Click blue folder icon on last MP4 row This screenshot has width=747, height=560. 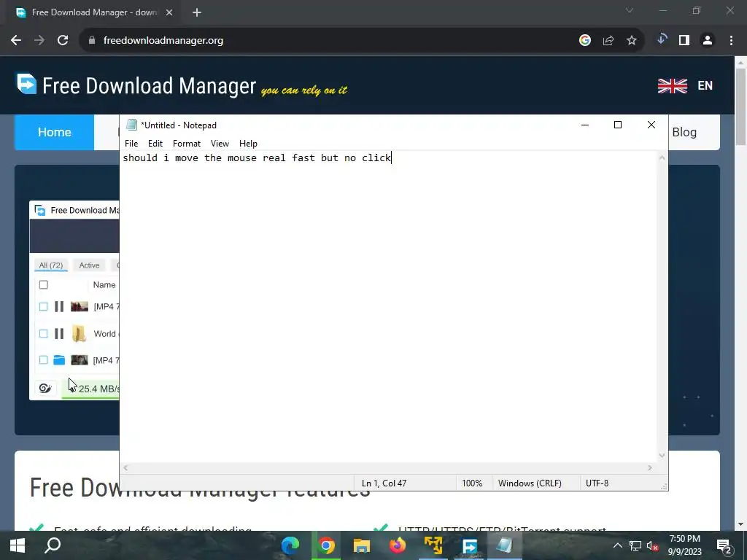point(59,360)
